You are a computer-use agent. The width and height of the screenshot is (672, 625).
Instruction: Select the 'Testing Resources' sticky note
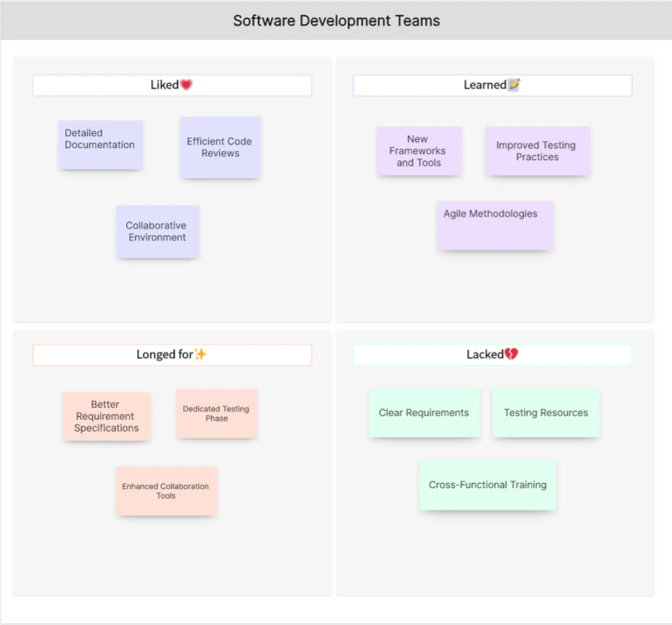point(546,413)
